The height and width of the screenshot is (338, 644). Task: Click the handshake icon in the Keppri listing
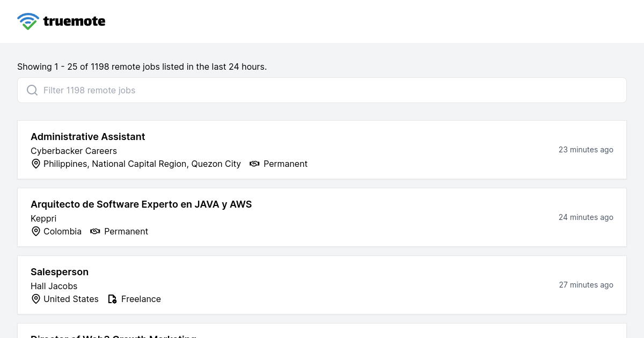95,231
